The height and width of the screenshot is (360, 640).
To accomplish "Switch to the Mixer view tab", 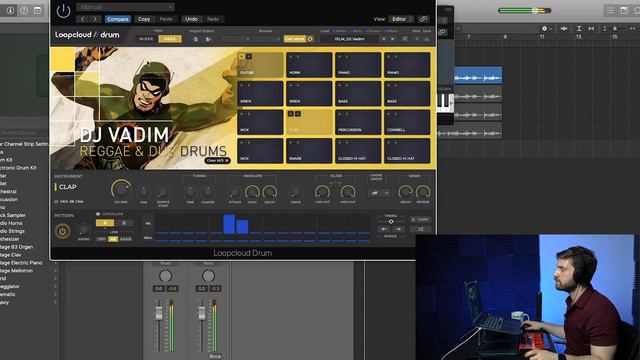I will pyautogui.click(x=146, y=39).
